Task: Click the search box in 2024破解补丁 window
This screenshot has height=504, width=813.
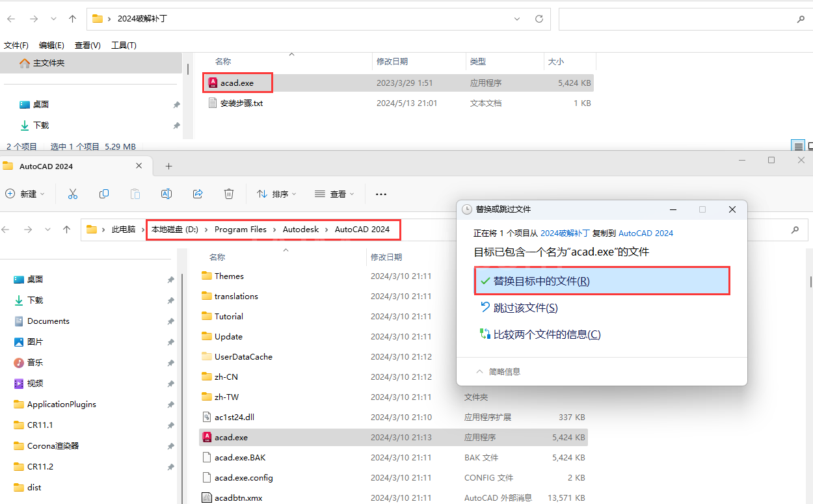Action: [x=685, y=19]
